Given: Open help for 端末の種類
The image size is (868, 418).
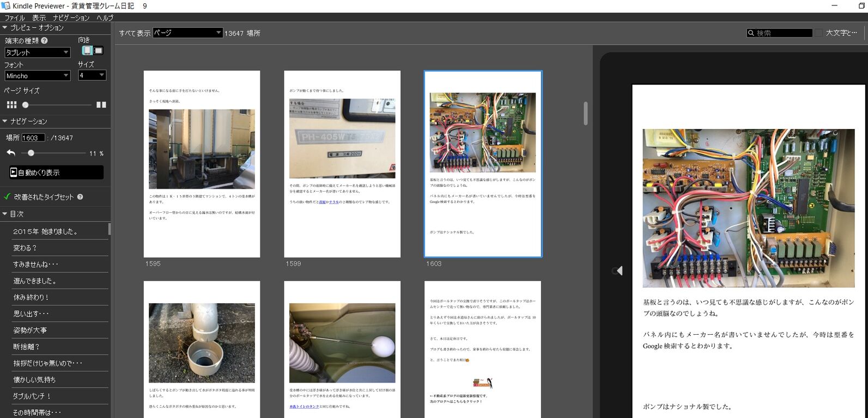Looking at the screenshot, I should [45, 40].
